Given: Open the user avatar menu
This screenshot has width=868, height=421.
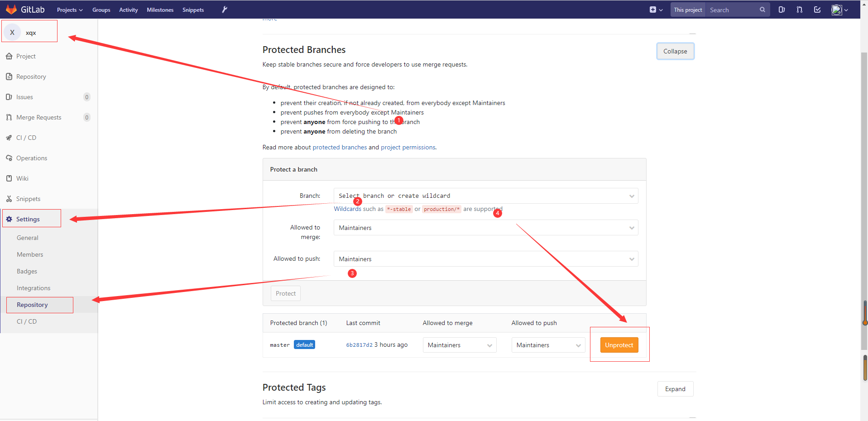Looking at the screenshot, I should 837,10.
